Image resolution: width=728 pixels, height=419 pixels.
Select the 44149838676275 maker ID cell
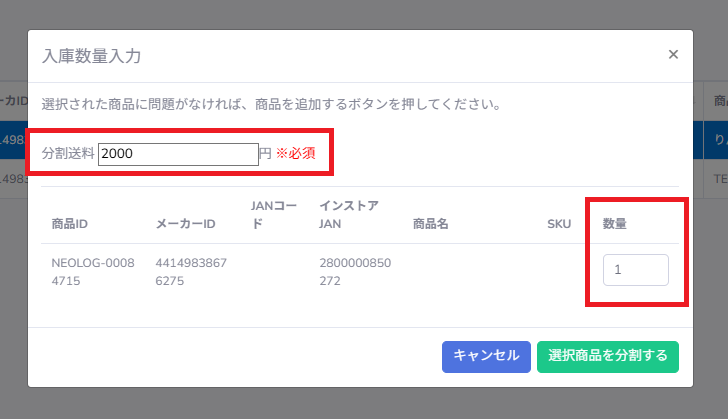191,272
